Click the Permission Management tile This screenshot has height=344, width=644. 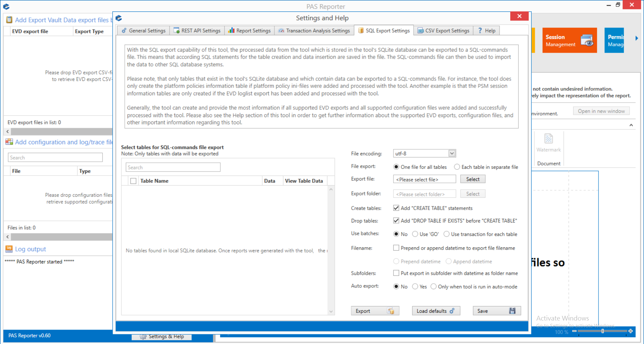614,40
